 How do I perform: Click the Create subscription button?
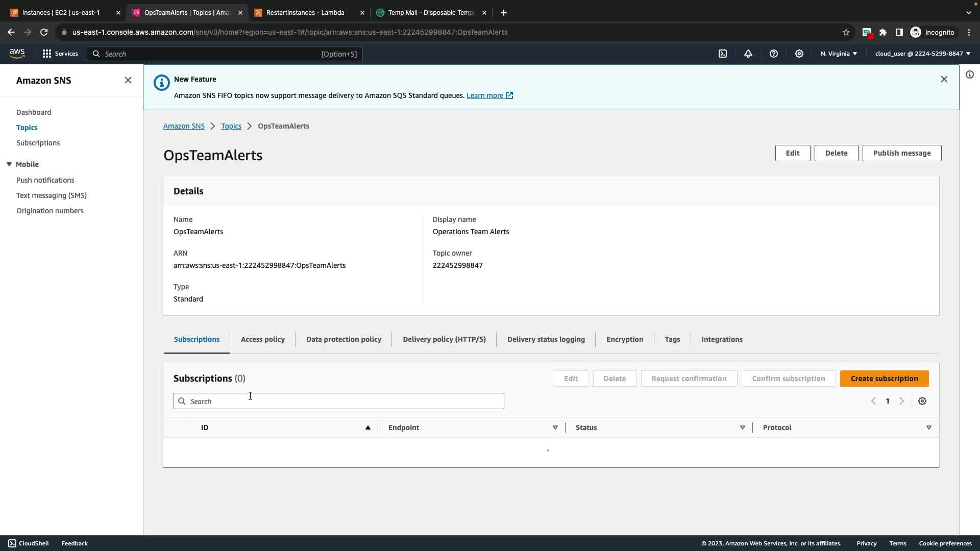[884, 379]
